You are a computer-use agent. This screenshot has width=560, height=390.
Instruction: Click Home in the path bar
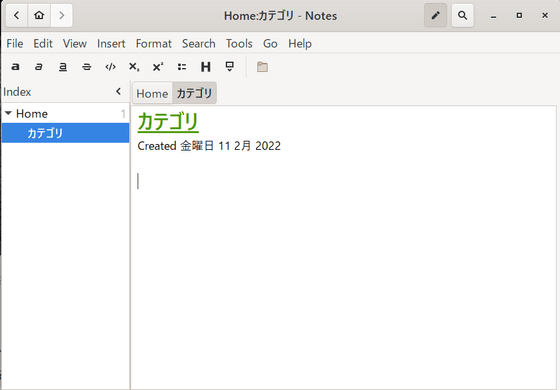pos(152,94)
